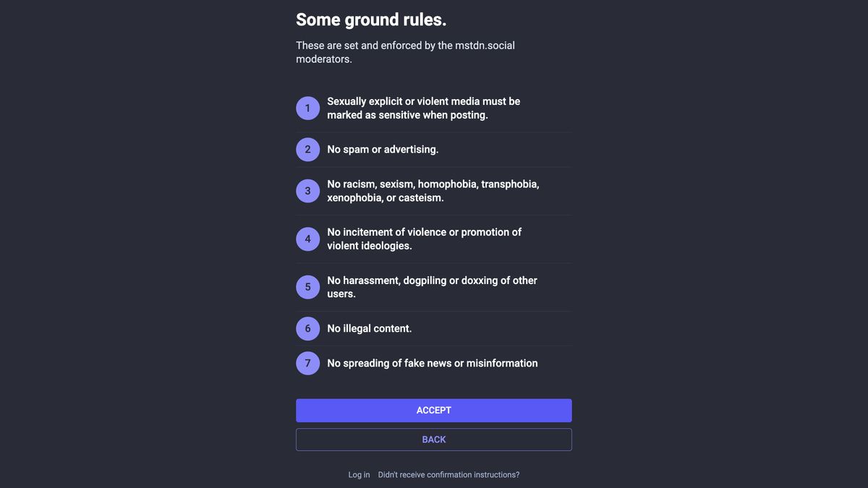Click 'Didn't receive confirmation instructions?'
Screen dimensions: 868x488
coord(448,474)
